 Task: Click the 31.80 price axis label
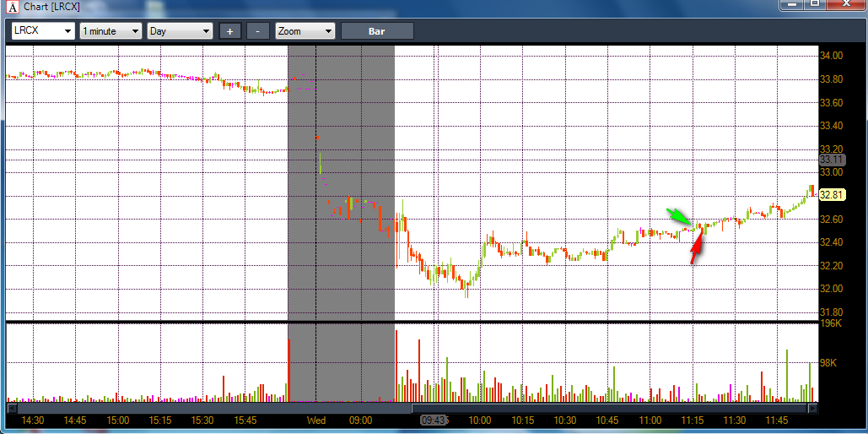tap(832, 312)
